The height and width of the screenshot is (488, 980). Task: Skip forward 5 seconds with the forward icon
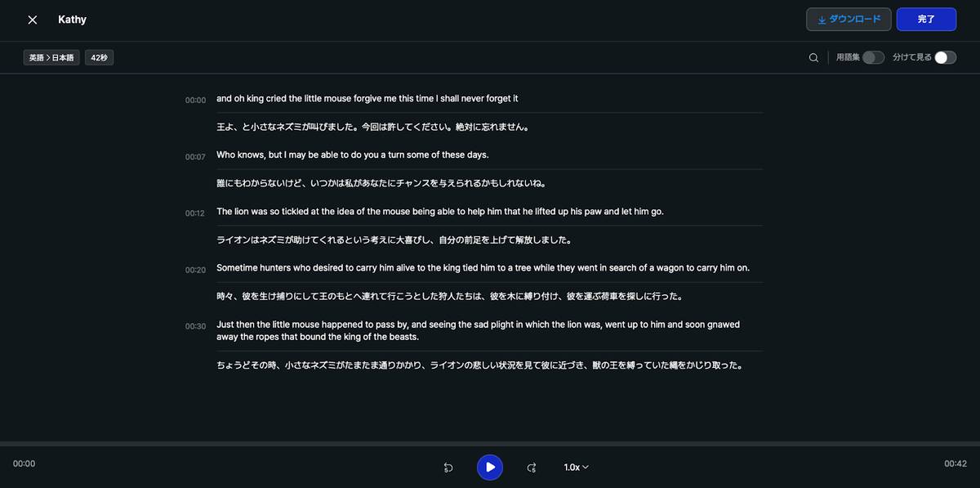tap(532, 467)
